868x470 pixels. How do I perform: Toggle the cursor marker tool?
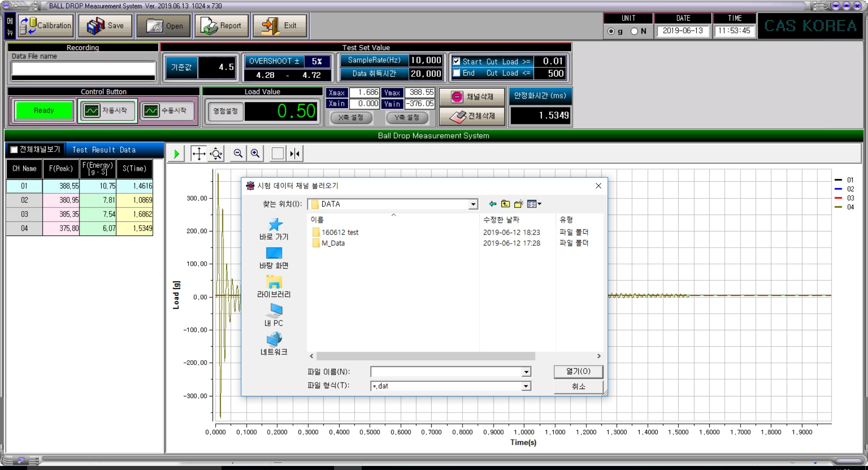pos(295,154)
